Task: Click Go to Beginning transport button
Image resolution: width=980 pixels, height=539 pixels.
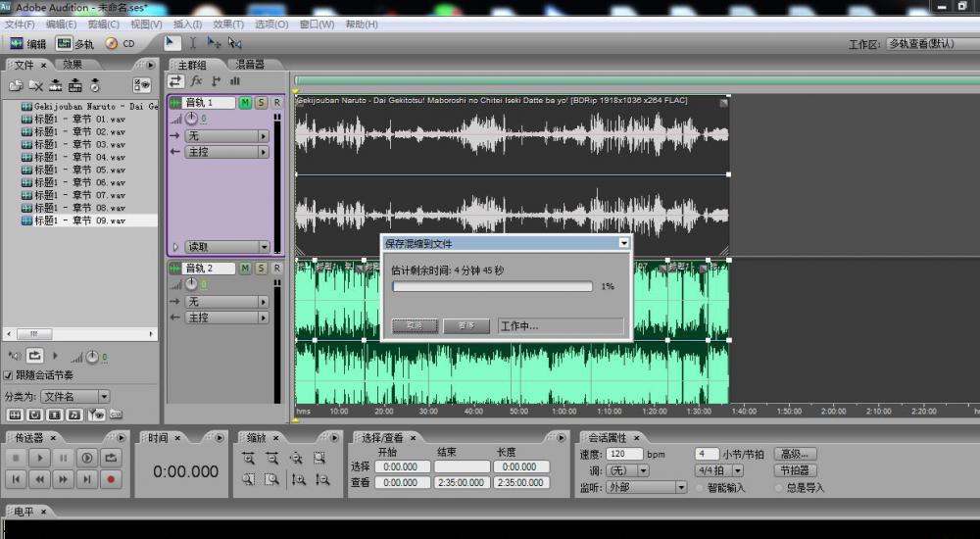Action: click(16, 479)
